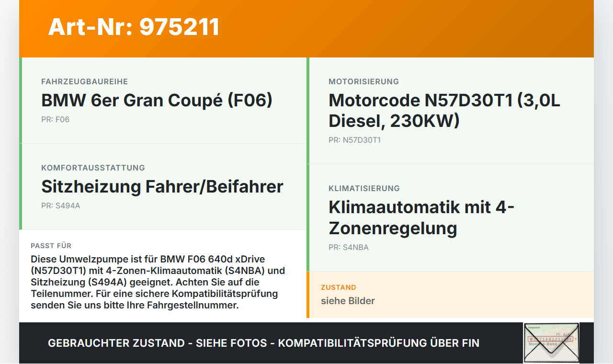Click the PR: S494A code label

pyautogui.click(x=61, y=206)
